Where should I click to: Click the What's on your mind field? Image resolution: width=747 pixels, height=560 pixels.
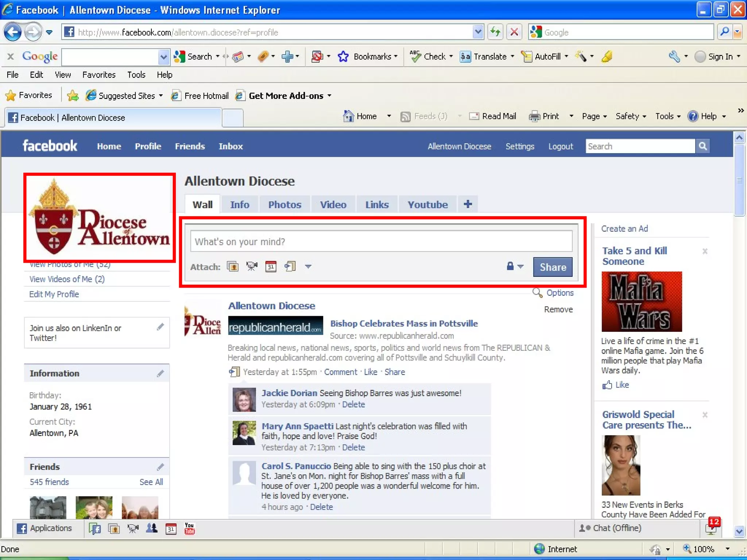[x=381, y=241]
